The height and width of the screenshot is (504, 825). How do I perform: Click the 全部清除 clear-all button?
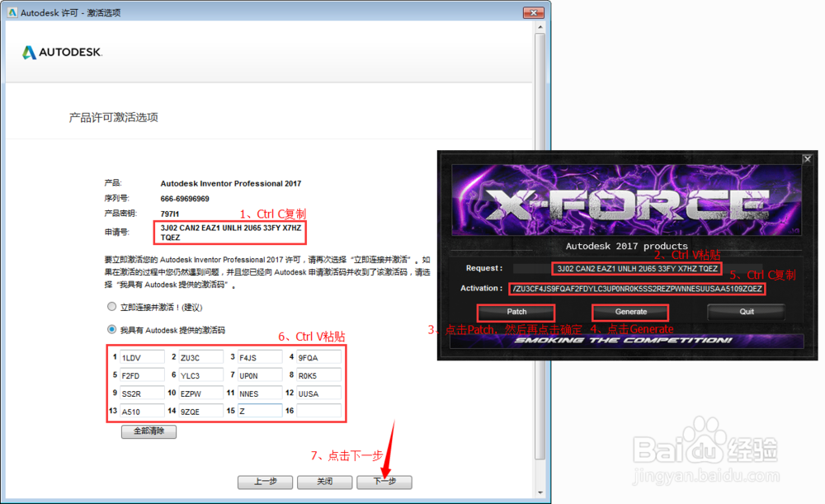(148, 431)
